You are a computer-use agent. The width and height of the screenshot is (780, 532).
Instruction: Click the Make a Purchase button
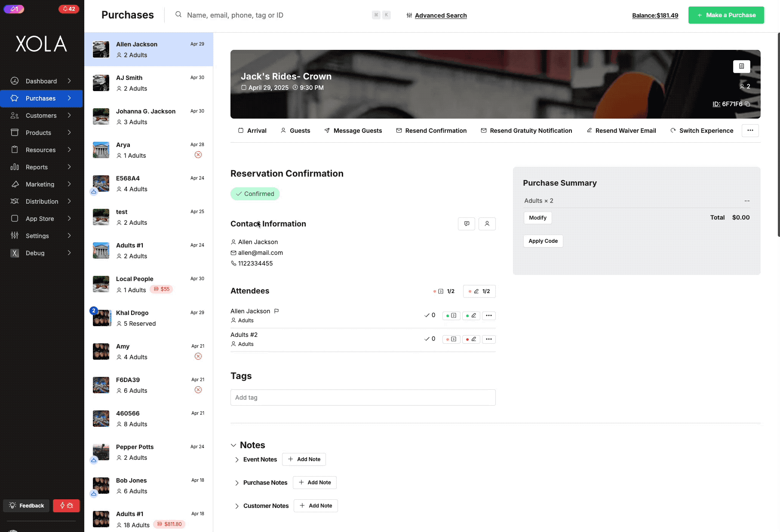tap(726, 15)
